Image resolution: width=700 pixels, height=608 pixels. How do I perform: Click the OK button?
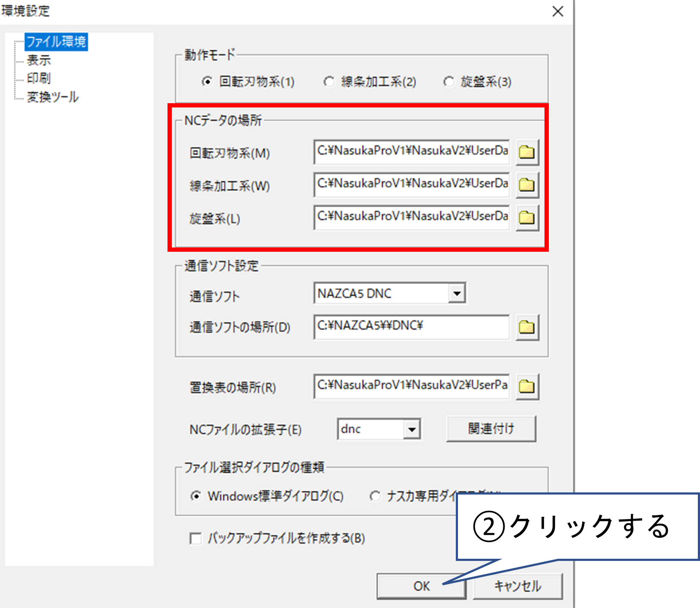coord(421,586)
